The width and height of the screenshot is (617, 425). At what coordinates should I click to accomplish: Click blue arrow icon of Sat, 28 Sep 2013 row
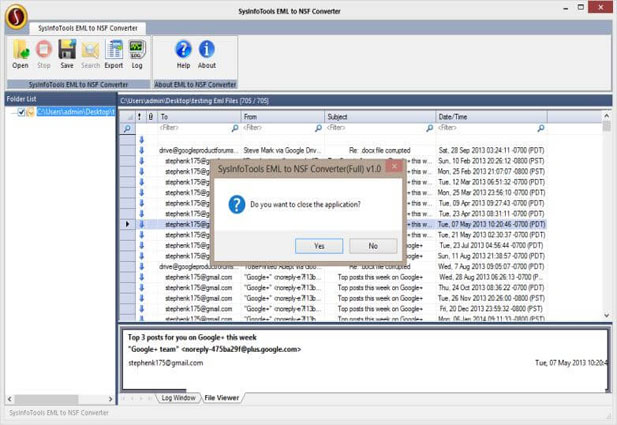[142, 150]
